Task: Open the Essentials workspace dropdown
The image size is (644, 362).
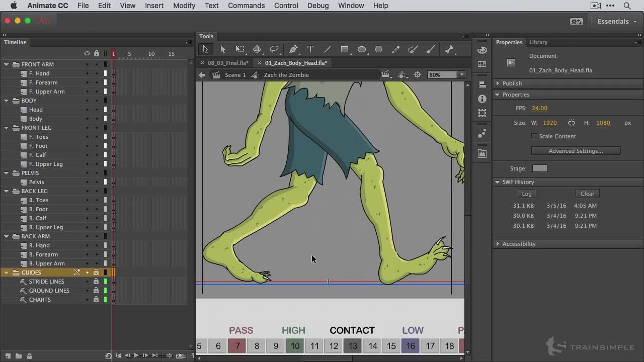Action: point(617,22)
